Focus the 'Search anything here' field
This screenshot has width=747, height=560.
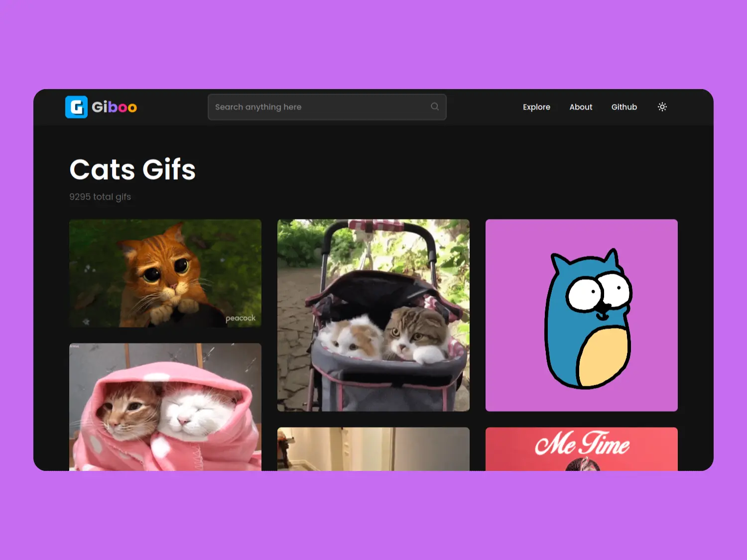coord(319,107)
